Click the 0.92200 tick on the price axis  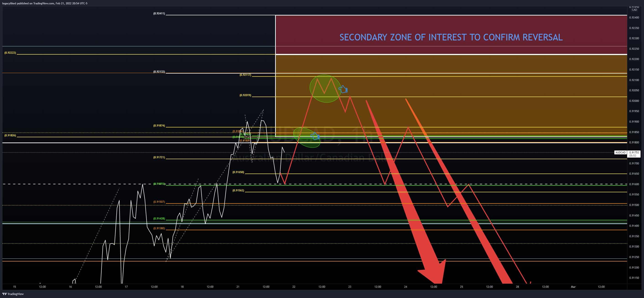click(634, 59)
